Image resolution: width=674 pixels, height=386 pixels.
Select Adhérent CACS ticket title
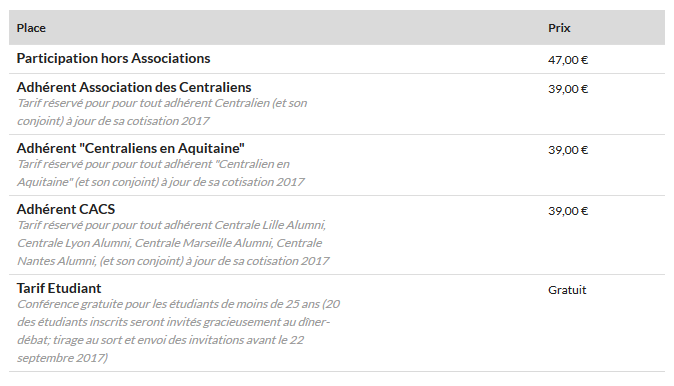[x=66, y=209]
